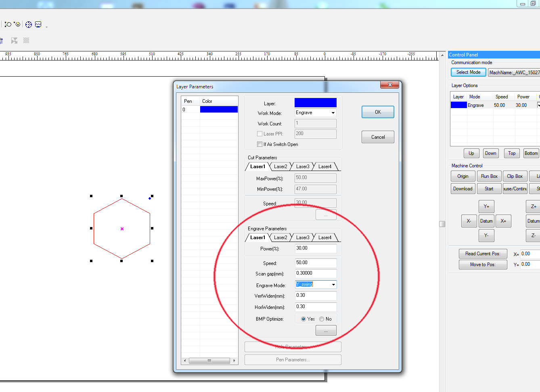Jog the machine with the Y- button
This screenshot has height=392, width=540.
[486, 236]
